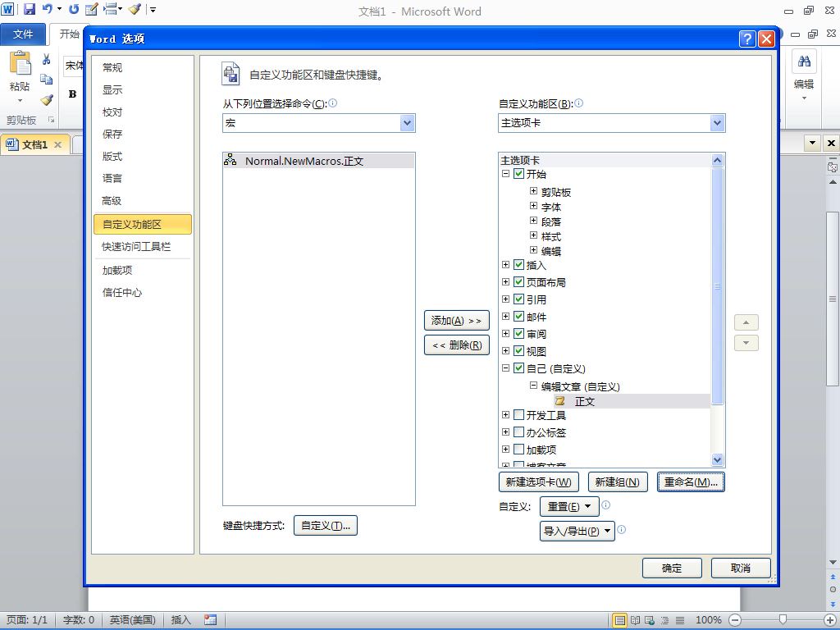Screen dimensions: 840x630
Task: Expand the 插入 tab node
Action: click(x=505, y=265)
